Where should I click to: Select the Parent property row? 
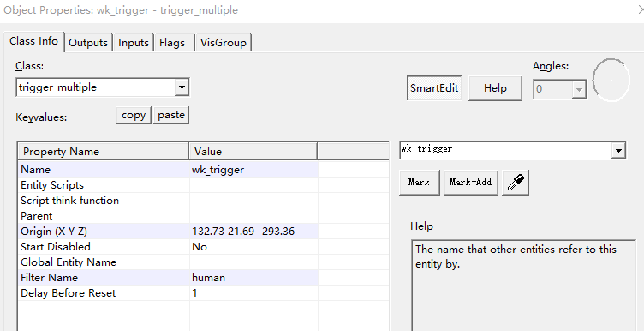[169, 216]
